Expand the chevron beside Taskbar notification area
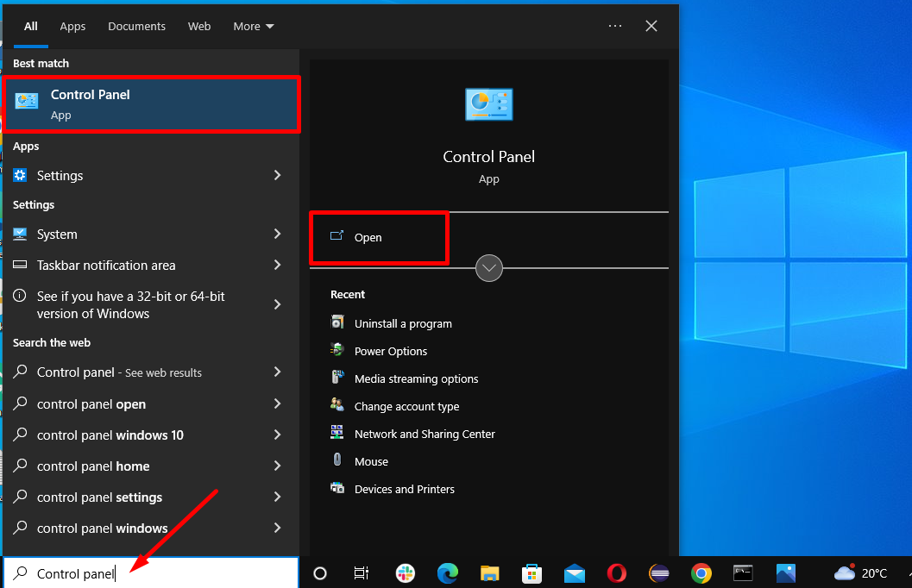Screen dimensions: 912x588 [x=278, y=265]
